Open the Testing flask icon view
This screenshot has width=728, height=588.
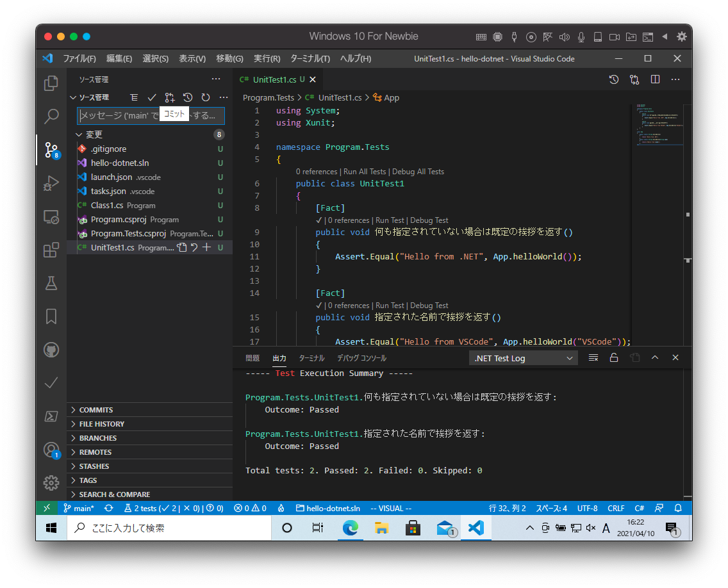51,282
